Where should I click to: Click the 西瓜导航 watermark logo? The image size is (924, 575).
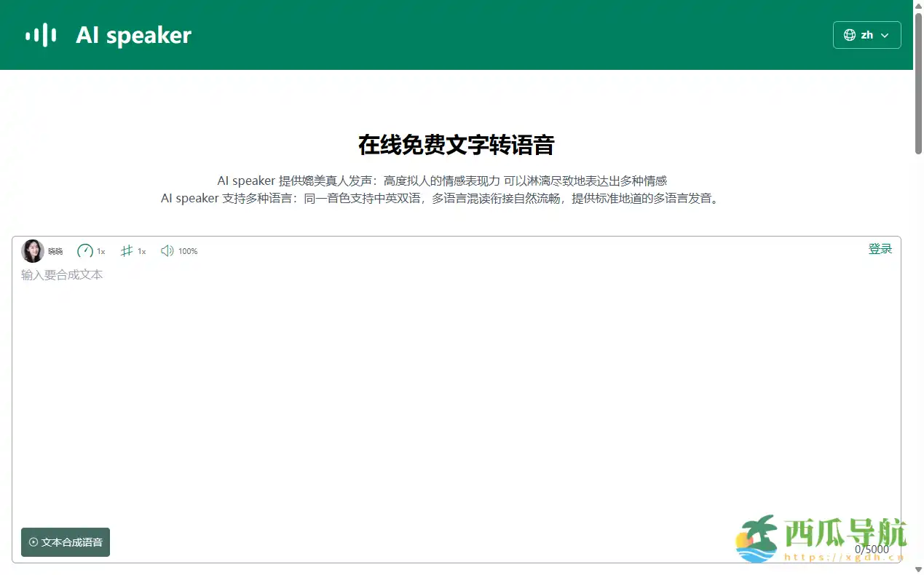tap(759, 539)
